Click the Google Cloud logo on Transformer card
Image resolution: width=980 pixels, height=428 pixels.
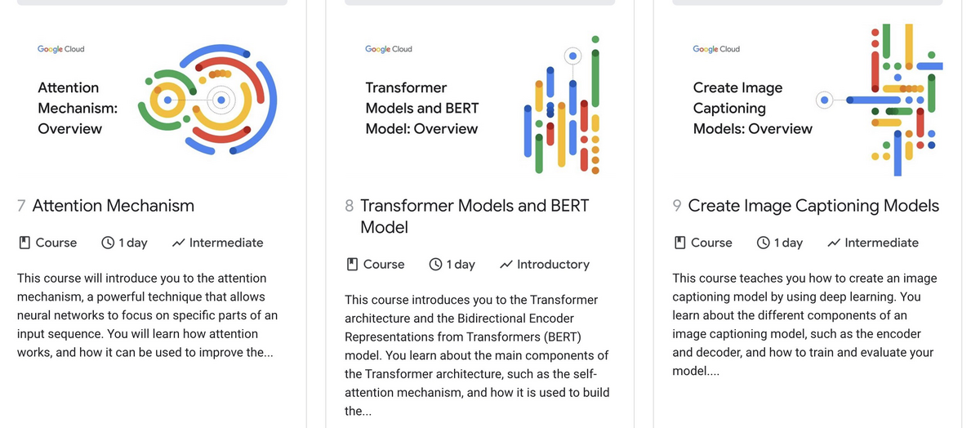389,49
